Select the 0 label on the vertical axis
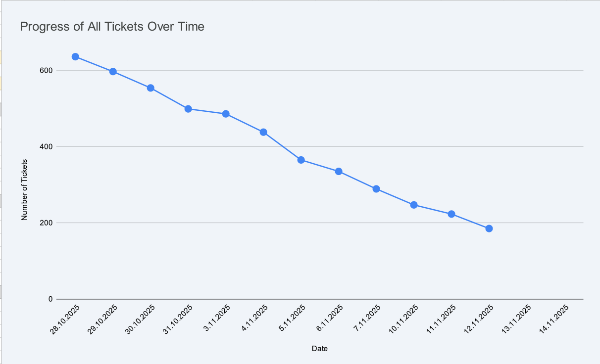Viewport: 600px width, 364px height. point(50,299)
